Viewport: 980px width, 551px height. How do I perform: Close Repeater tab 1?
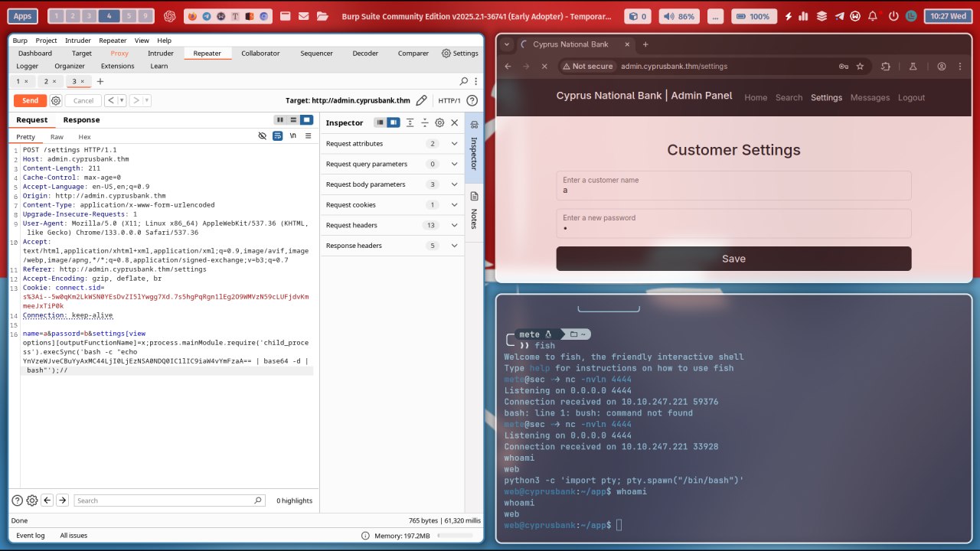coord(26,81)
